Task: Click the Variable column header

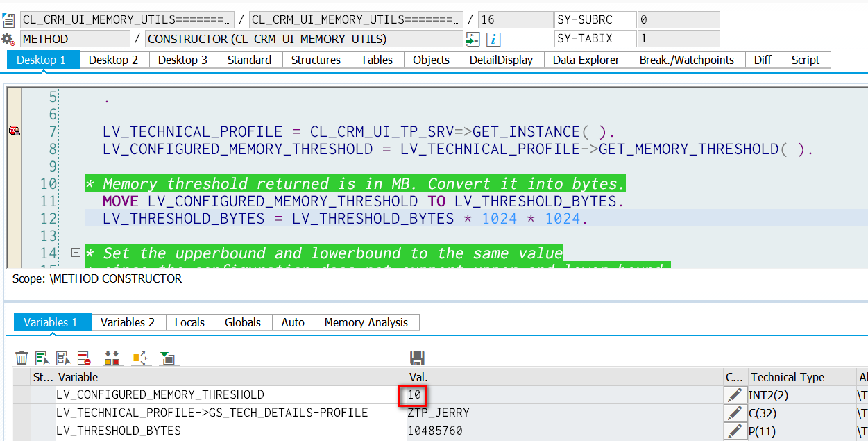Action: [230, 377]
